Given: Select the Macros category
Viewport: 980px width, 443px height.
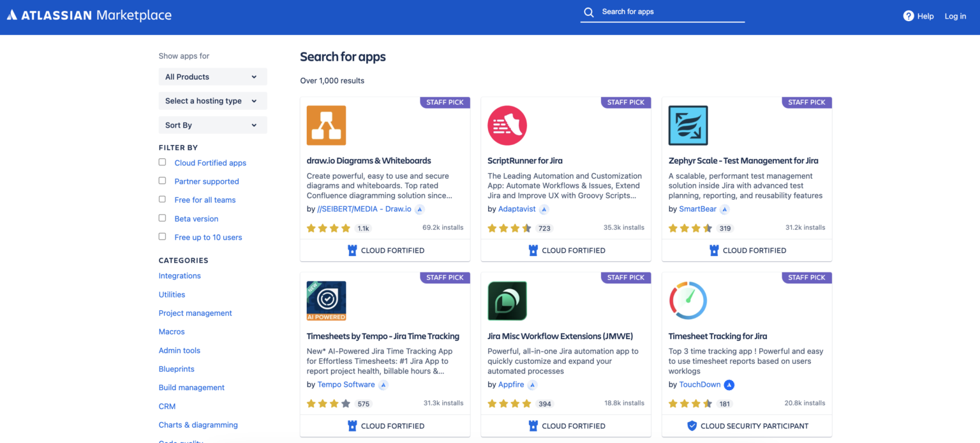Looking at the screenshot, I should (x=172, y=331).
